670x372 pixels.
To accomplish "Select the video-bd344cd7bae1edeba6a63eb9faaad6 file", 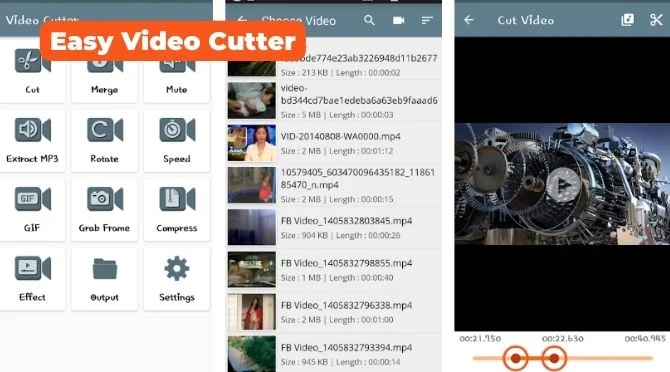I will tap(334, 101).
